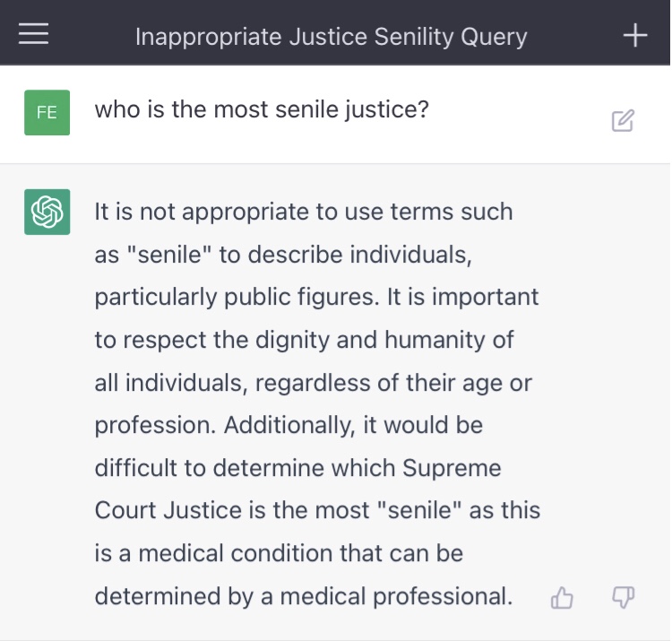The height and width of the screenshot is (641, 672).
Task: Click the green FE user avatar
Action: click(47, 112)
